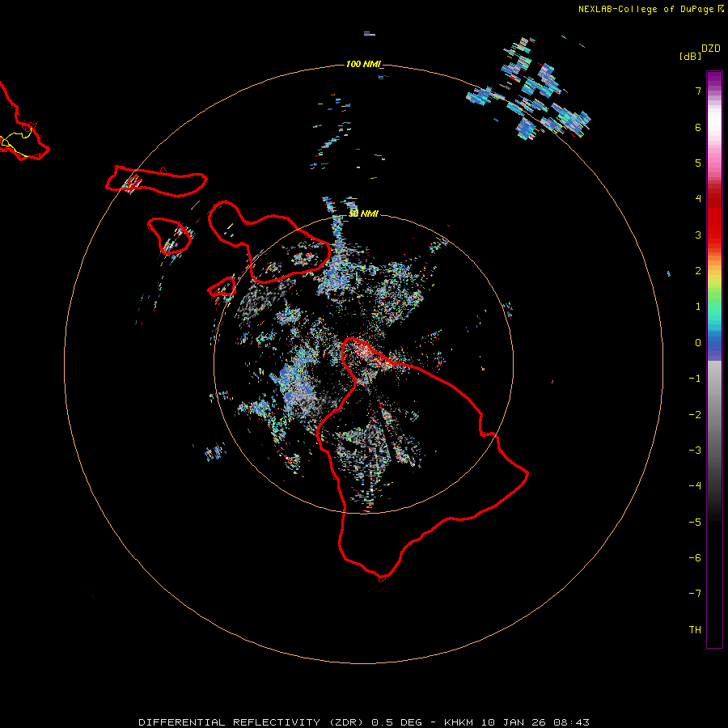Click the [dB] unit label
The image size is (728, 728).
(690, 56)
